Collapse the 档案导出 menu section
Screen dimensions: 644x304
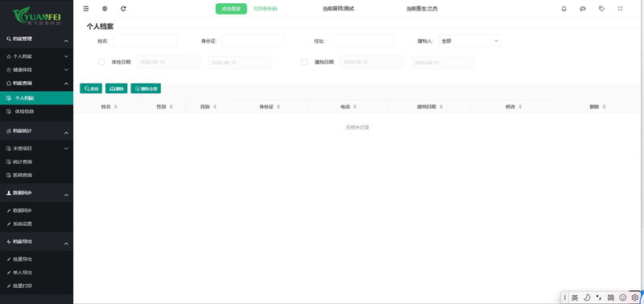click(x=66, y=244)
